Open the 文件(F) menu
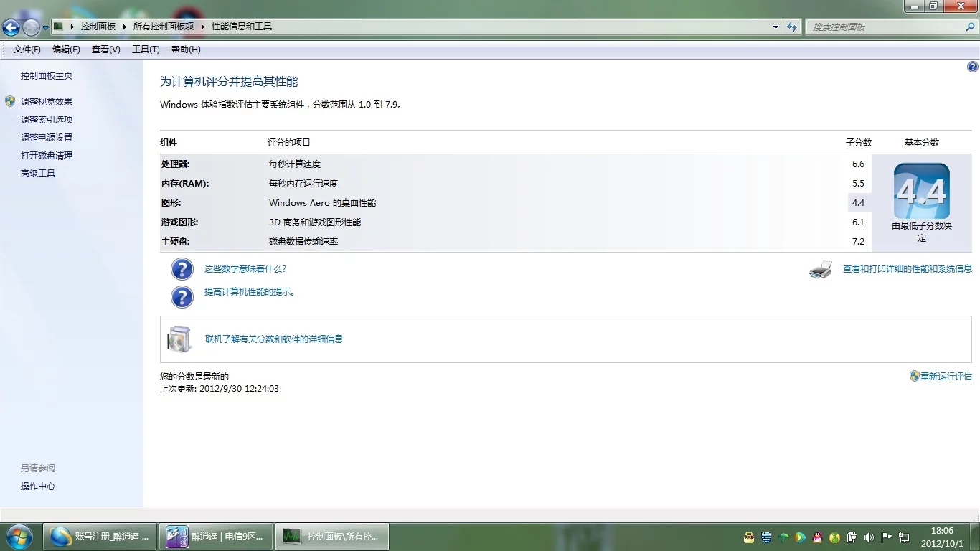980x551 pixels. pos(27,50)
